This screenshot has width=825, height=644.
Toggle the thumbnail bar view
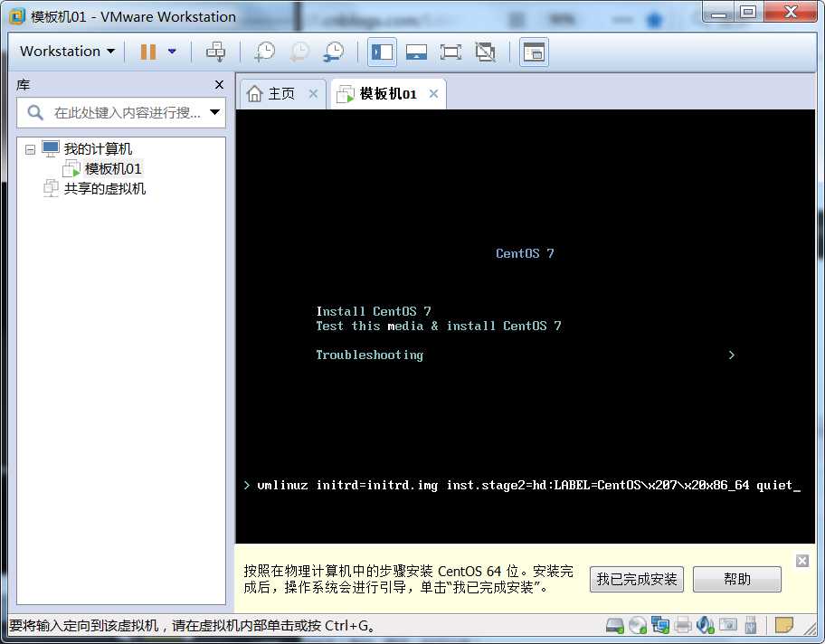[416, 52]
